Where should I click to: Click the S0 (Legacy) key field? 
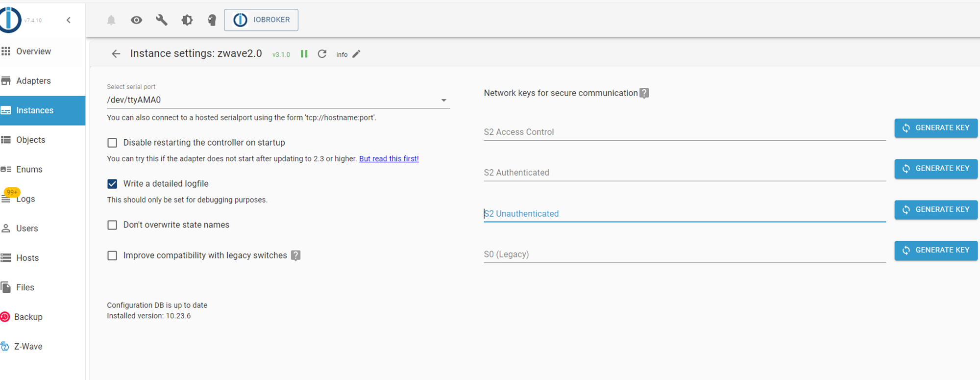pyautogui.click(x=684, y=254)
